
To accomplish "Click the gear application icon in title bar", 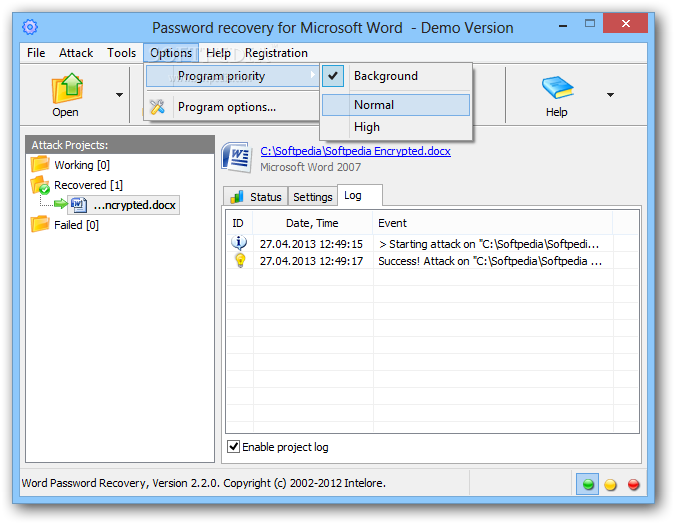I will coord(30,27).
